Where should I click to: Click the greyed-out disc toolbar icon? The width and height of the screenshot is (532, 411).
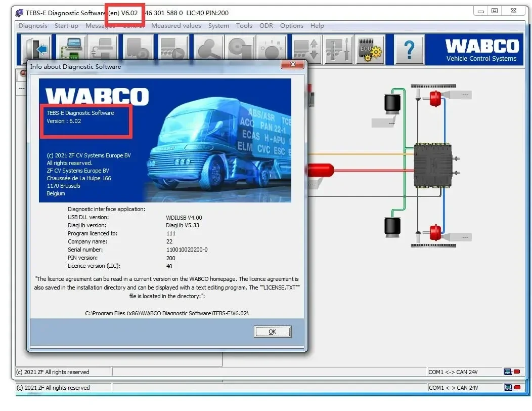coord(240,49)
